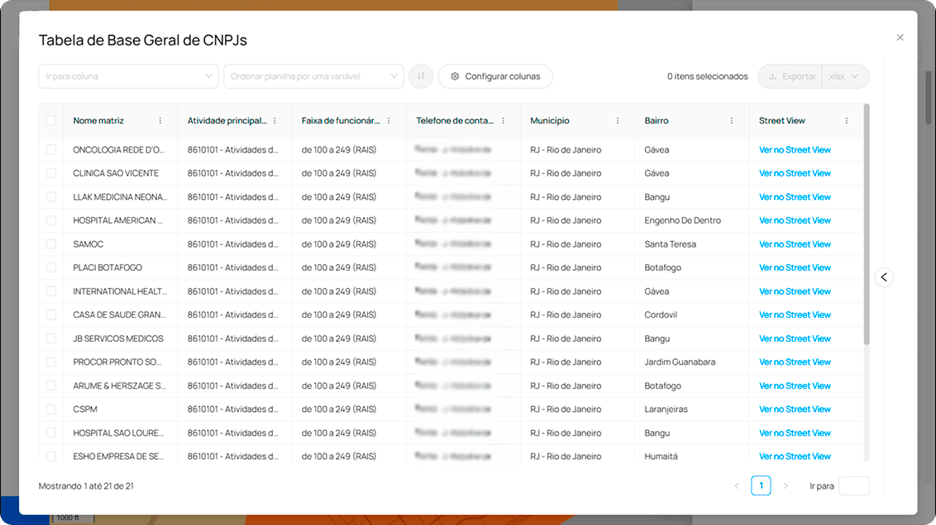This screenshot has width=936, height=525.
Task: Open Município column options menu icon
Action: tap(617, 121)
